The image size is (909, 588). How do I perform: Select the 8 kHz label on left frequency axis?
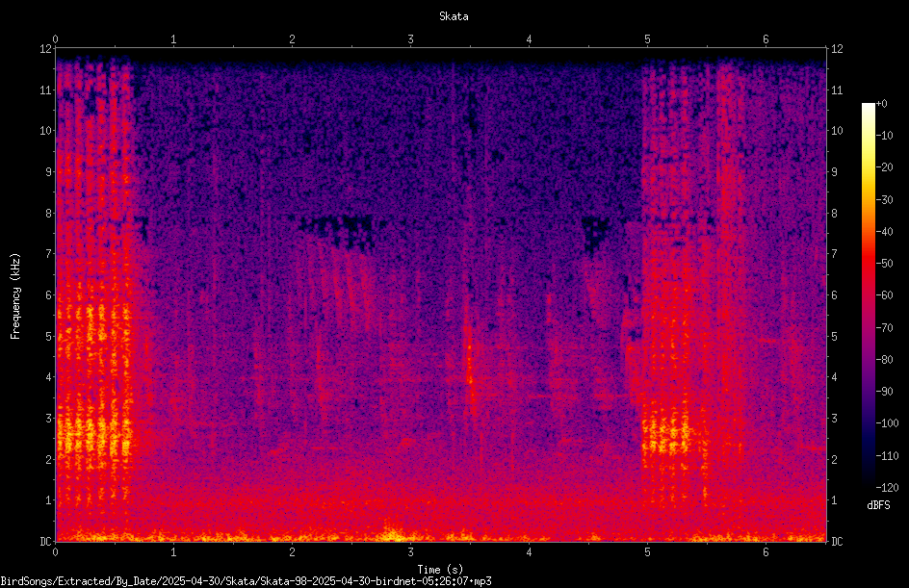pyautogui.click(x=48, y=214)
